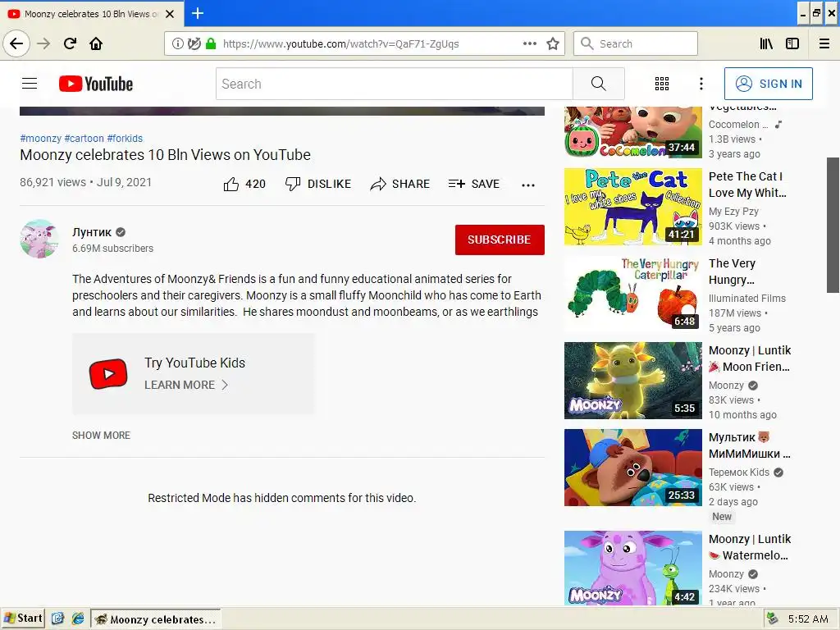Subscribe to the Лунтик channel
Screen dimensions: 840x630
click(x=500, y=240)
